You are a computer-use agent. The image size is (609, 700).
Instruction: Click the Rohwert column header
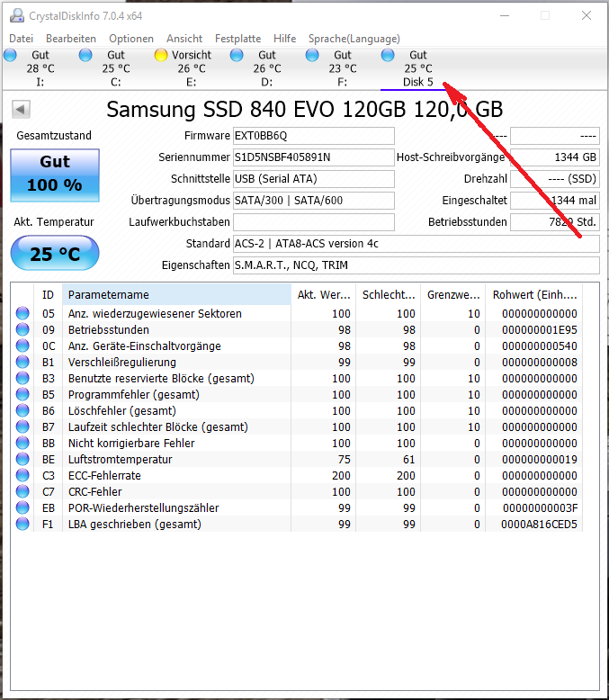534,294
